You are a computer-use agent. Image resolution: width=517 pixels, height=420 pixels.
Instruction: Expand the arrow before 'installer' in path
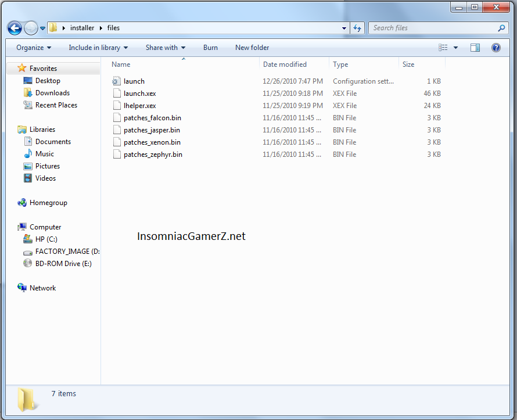point(64,28)
